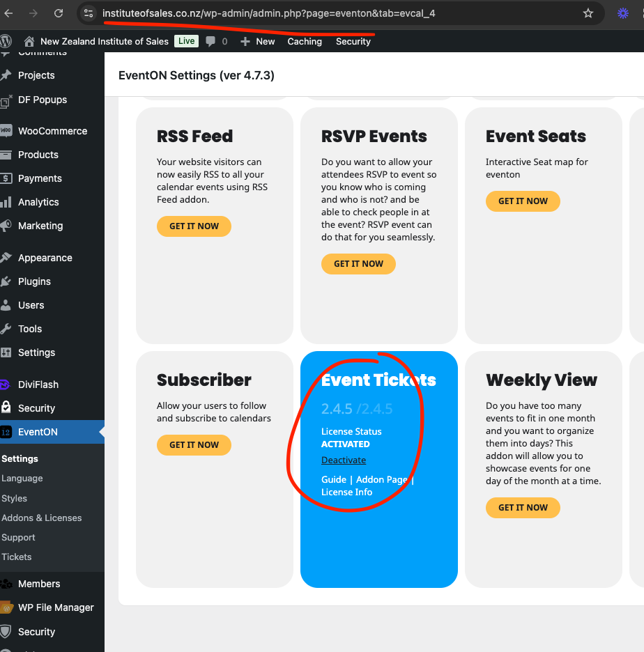Click the Projects pin icon in the sidebar

pos(6,75)
